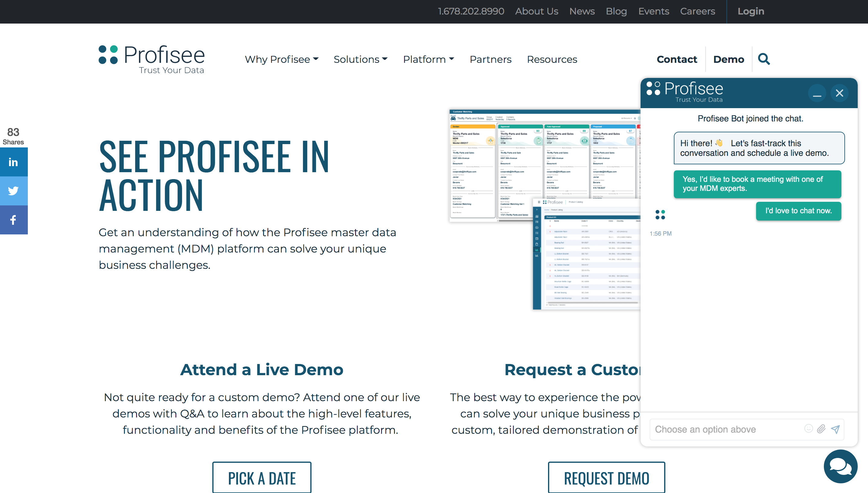Click the Facebook share icon
The width and height of the screenshot is (868, 493).
14,220
